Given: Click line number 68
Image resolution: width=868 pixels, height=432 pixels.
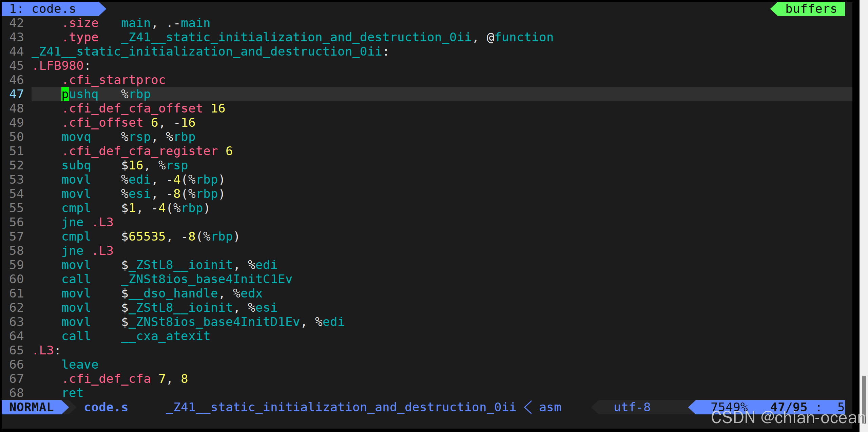Looking at the screenshot, I should [x=17, y=393].
